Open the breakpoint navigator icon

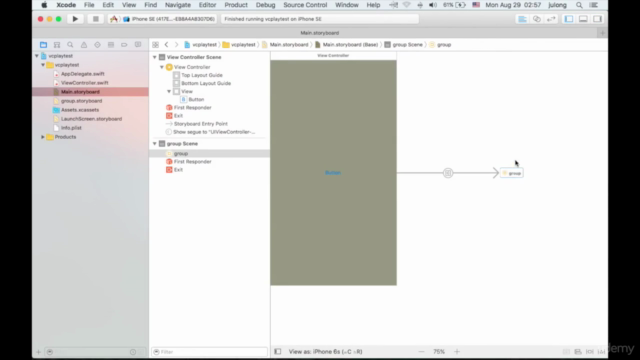(x=124, y=44)
